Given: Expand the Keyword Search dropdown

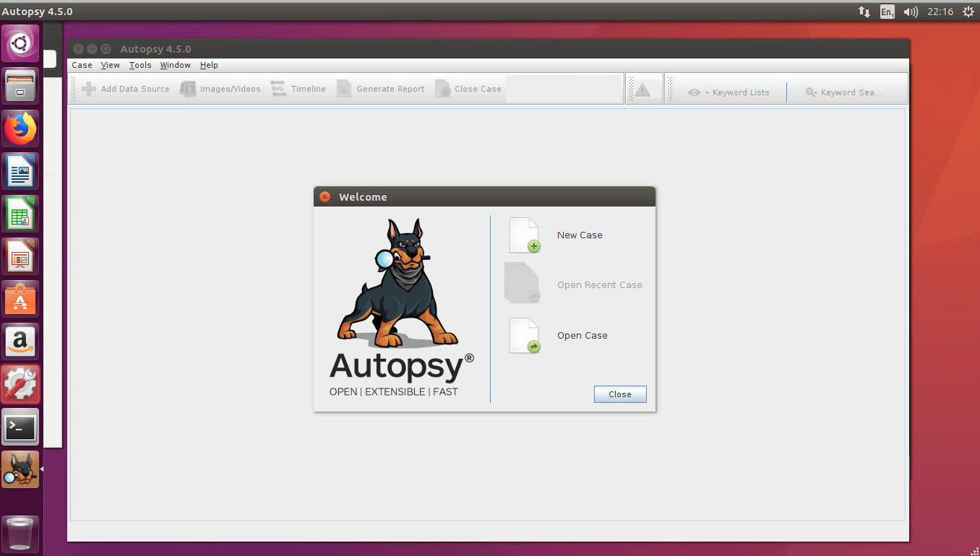Looking at the screenshot, I should [844, 92].
